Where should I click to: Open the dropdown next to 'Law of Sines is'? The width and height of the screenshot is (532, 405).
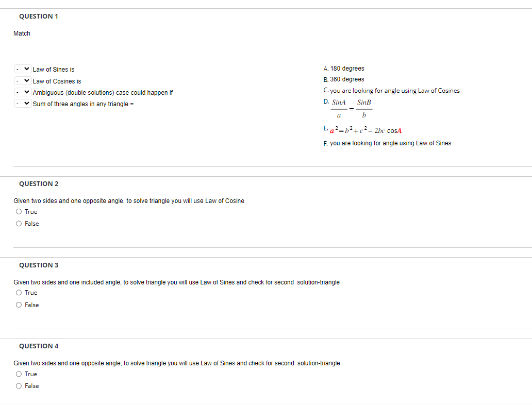pyautogui.click(x=22, y=69)
